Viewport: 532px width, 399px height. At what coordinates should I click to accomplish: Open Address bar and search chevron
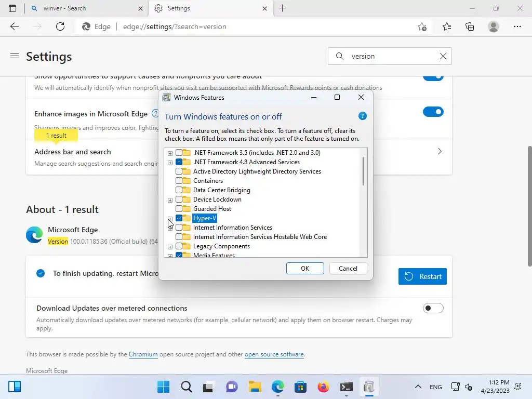(x=440, y=151)
